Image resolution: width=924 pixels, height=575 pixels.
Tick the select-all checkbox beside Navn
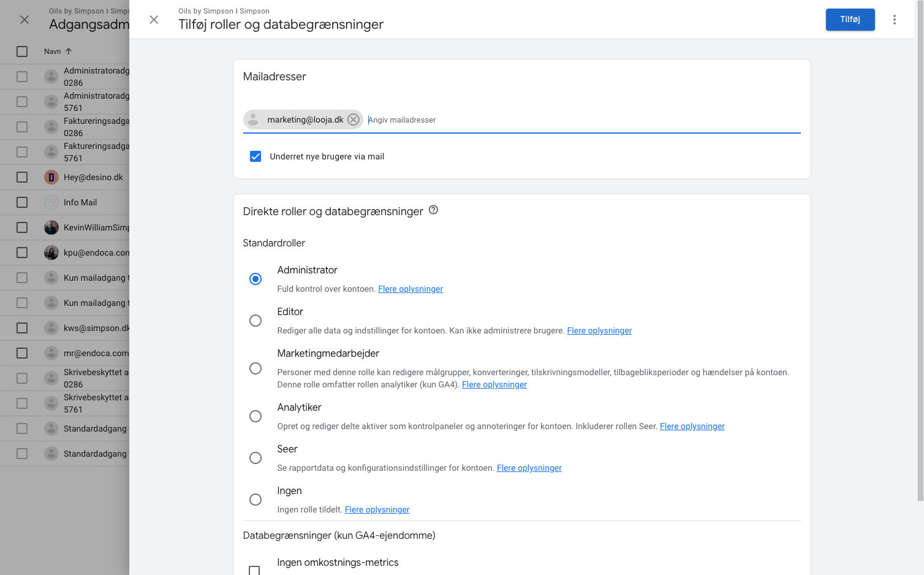coord(22,51)
